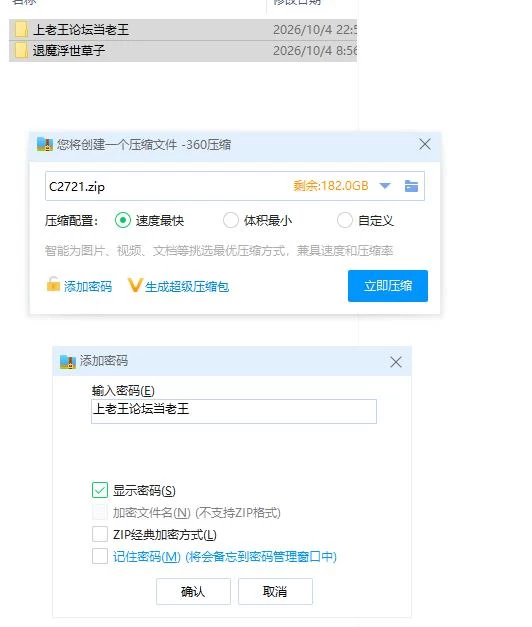
Task: Click the browse folder icon
Action: (x=411, y=186)
